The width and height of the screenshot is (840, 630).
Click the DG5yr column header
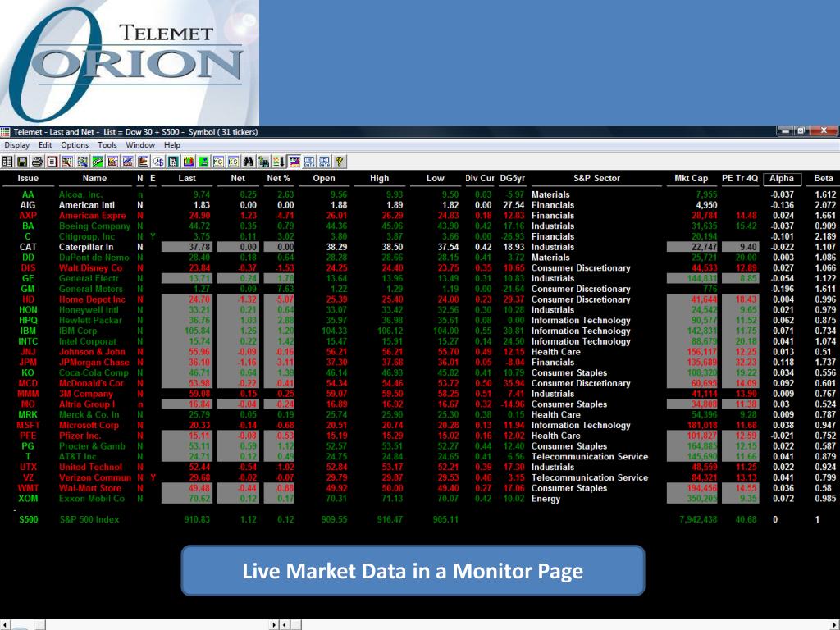tap(512, 178)
